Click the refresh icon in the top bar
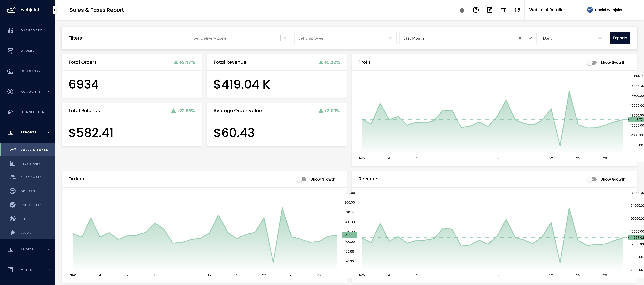The height and width of the screenshot is (285, 644). 517,10
